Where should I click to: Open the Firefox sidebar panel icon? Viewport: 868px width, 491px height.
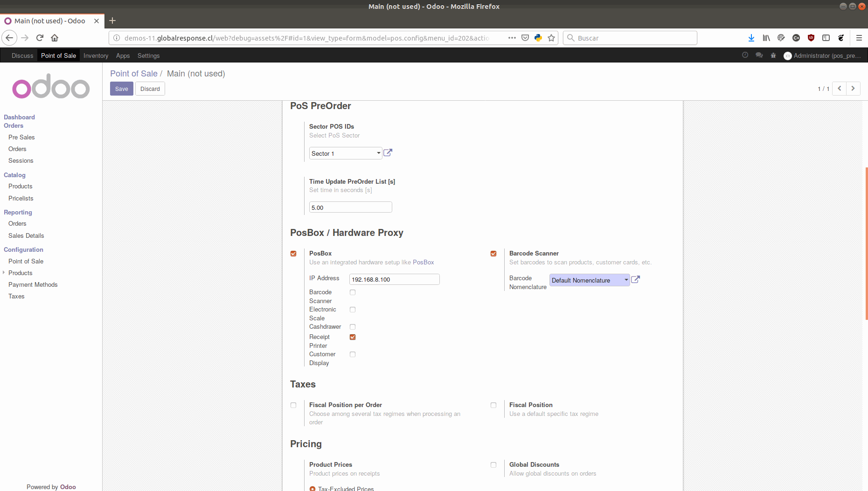[826, 38]
